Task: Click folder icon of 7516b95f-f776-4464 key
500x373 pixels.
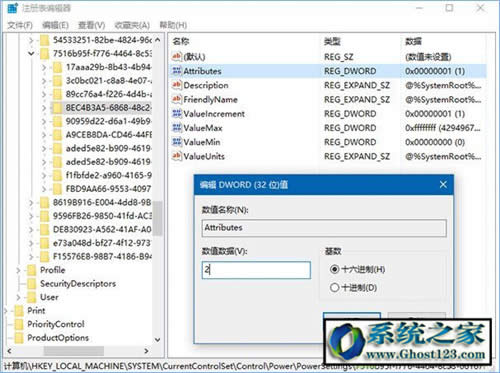Action: click(45, 54)
